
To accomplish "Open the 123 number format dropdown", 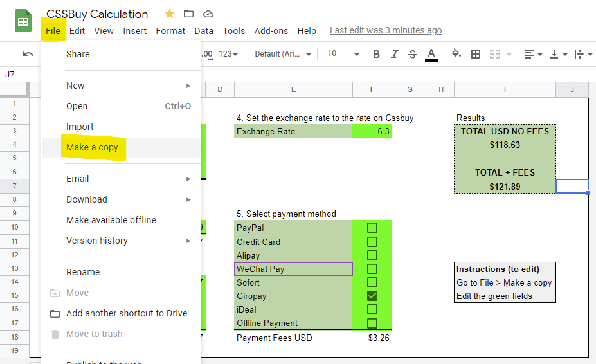I will point(228,54).
